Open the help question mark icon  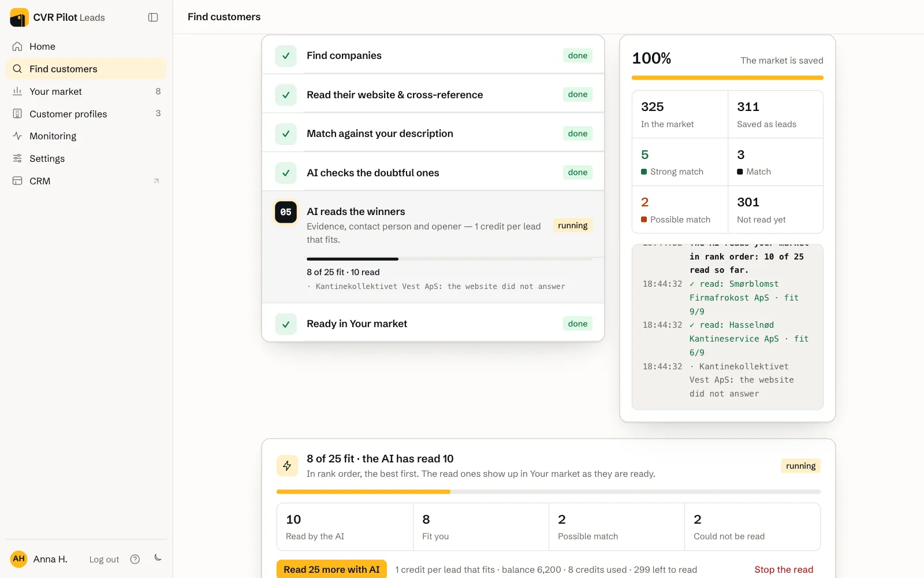[x=135, y=559]
